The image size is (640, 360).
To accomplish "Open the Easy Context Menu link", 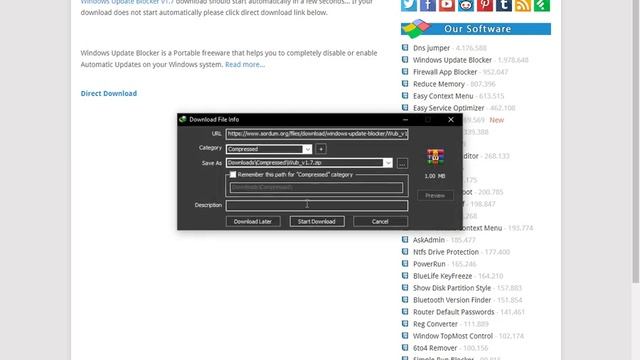I will [443, 96].
